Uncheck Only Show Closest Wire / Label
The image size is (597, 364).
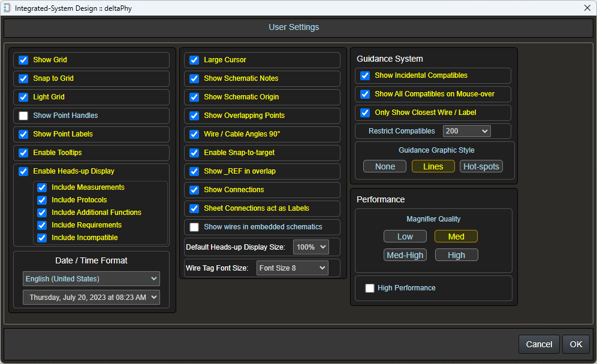tap(364, 113)
